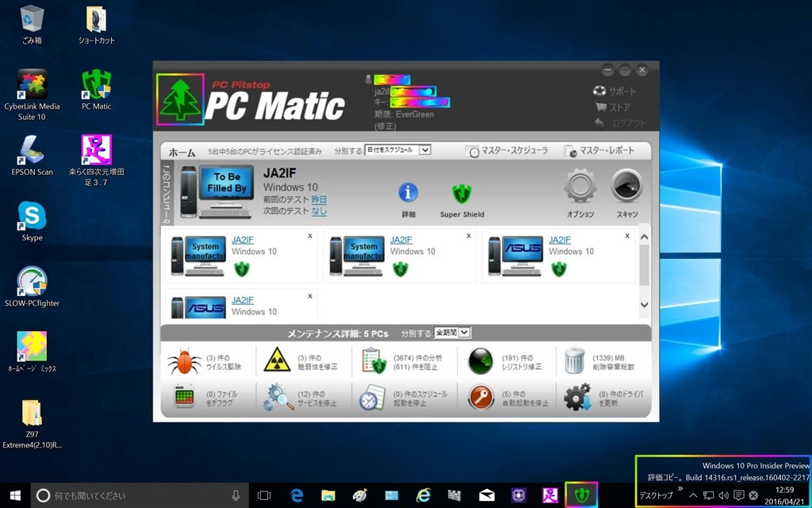The width and height of the screenshot is (812, 508).
Task: Click the ファイルをデフラグ defrag icon
Action: (184, 398)
